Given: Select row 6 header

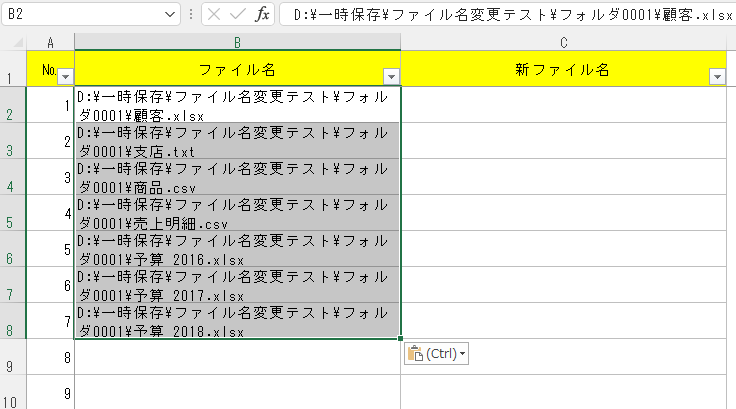Looking at the screenshot, I should (13, 249).
